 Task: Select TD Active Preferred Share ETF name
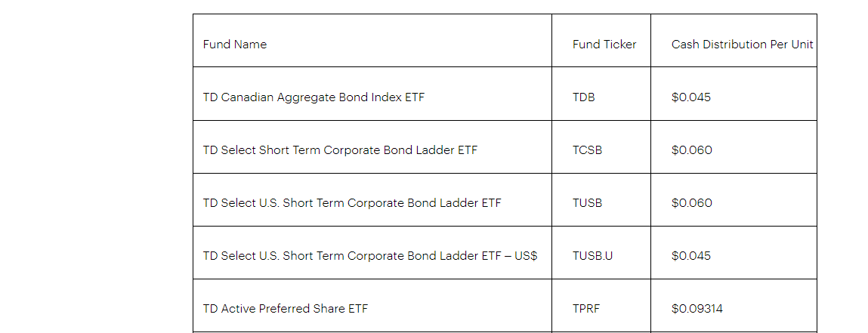(286, 309)
